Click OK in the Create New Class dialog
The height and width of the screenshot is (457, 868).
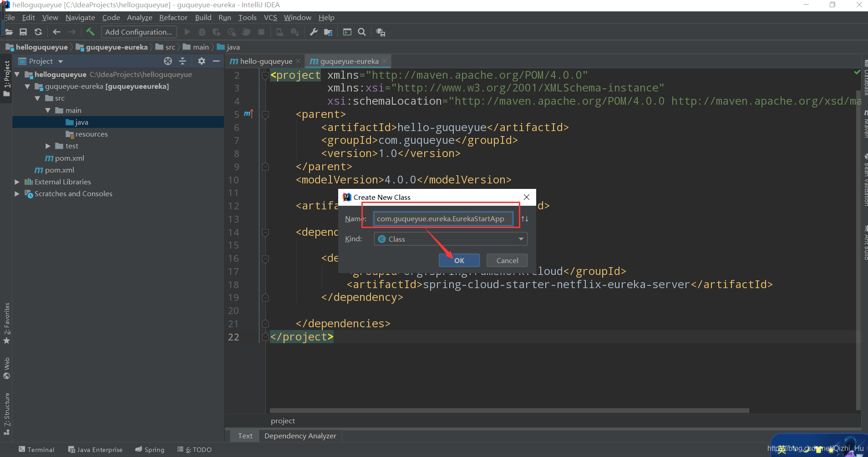(x=459, y=260)
